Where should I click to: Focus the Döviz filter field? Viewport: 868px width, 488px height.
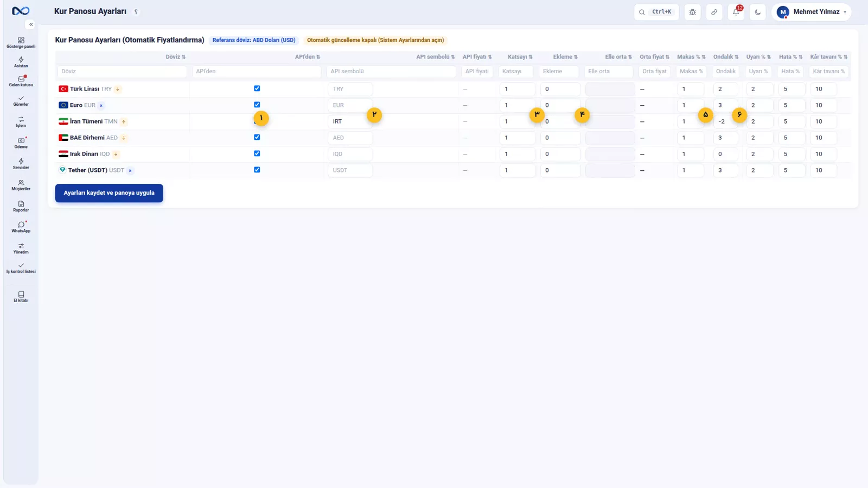point(122,72)
